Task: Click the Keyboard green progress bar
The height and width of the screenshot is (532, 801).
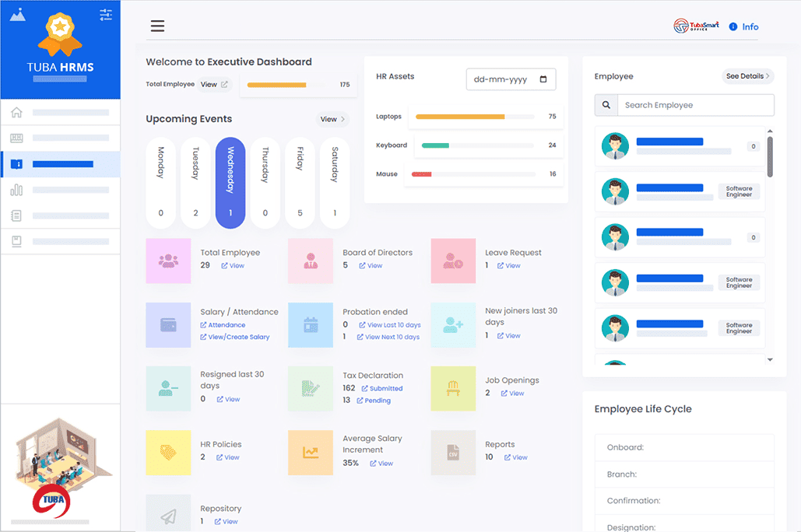Action: [435, 145]
